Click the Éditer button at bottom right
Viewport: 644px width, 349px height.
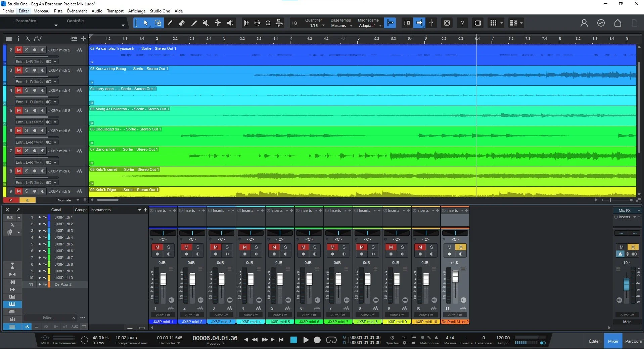(594, 341)
